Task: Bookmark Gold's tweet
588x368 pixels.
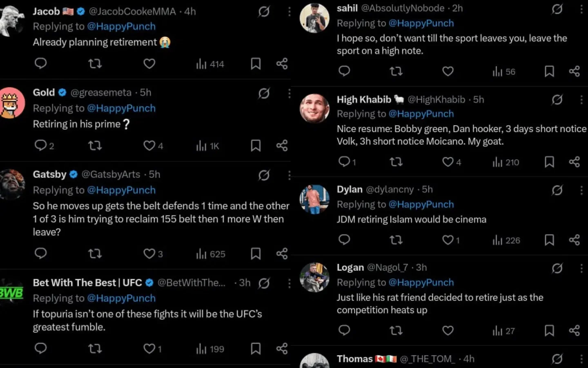Action: coord(256,146)
